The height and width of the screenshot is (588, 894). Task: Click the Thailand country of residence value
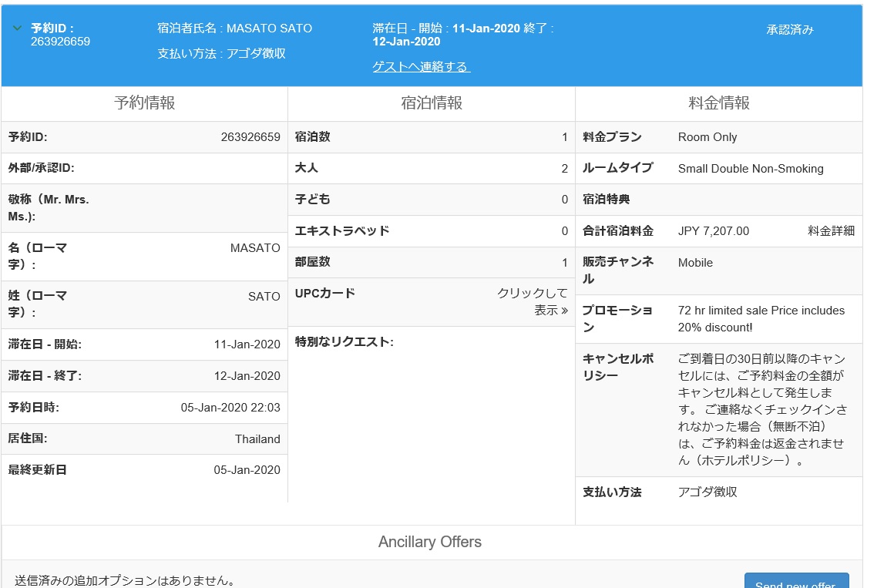(257, 439)
